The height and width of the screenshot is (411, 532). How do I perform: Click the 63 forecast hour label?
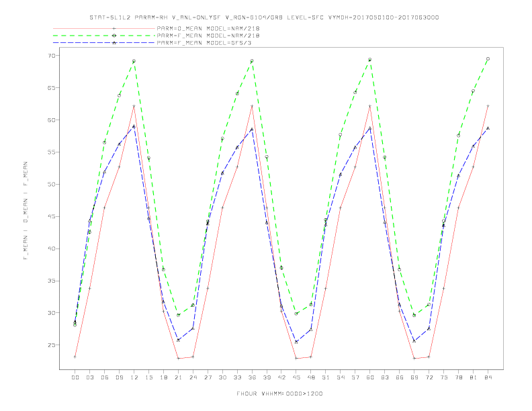tap(385, 377)
